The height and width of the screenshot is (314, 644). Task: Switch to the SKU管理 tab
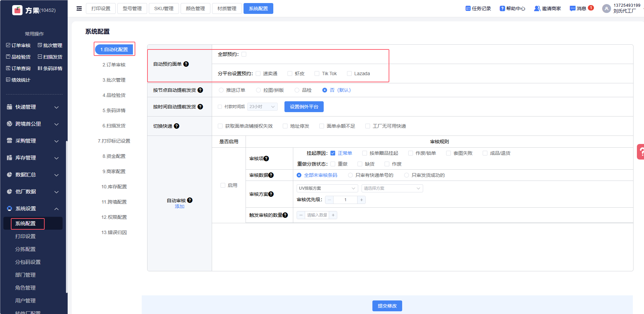[x=164, y=8]
